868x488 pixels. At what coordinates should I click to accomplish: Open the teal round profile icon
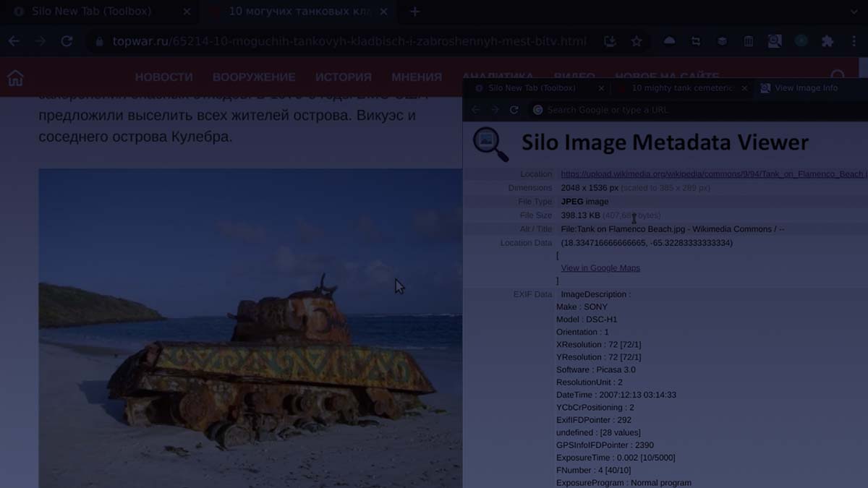[x=801, y=41]
